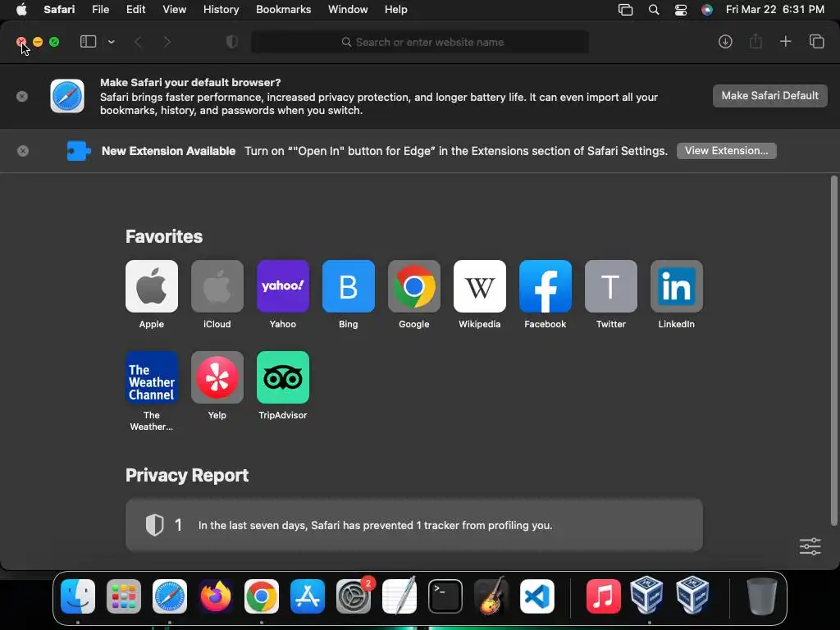
Task: Open the File menu
Action: click(x=100, y=9)
